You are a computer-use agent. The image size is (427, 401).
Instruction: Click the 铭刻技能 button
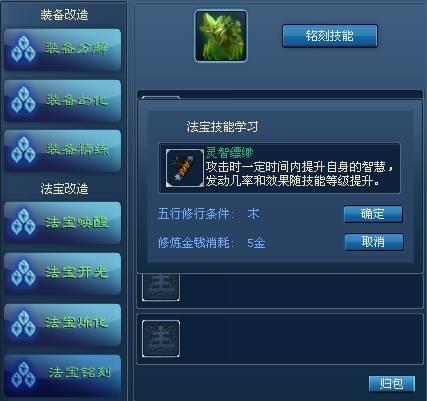pyautogui.click(x=330, y=36)
